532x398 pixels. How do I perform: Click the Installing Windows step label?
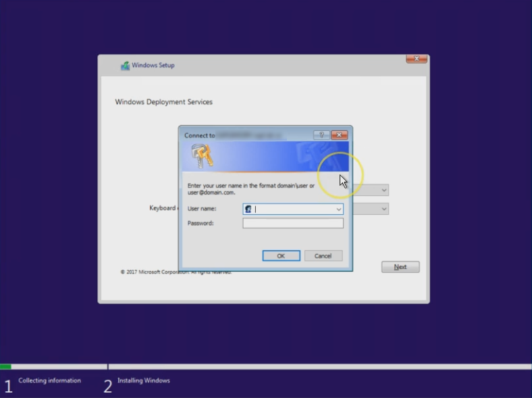pos(144,380)
